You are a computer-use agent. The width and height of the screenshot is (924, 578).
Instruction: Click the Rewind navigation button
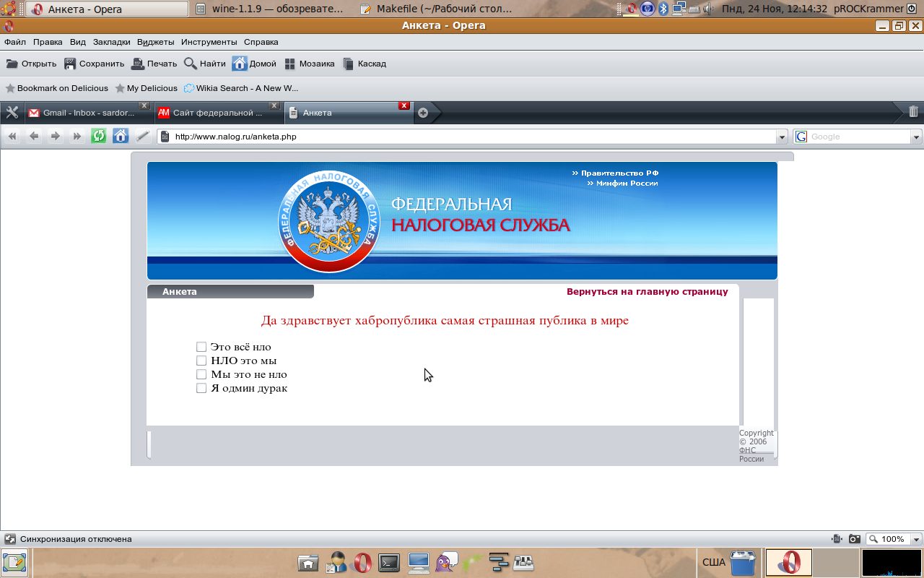click(x=12, y=136)
